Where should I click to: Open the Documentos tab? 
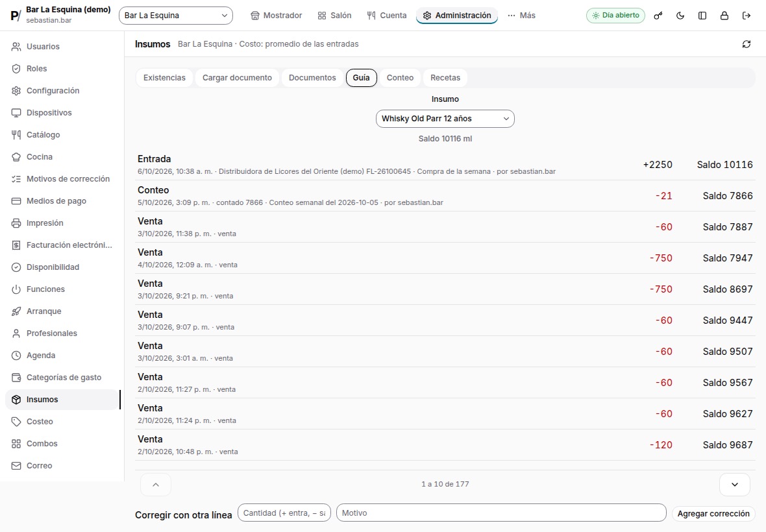coord(312,78)
